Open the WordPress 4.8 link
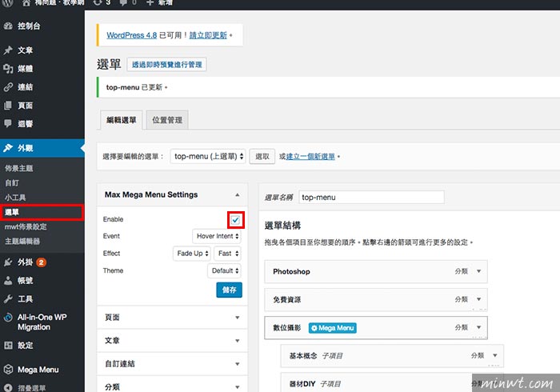The image size is (560, 392). coord(131,35)
